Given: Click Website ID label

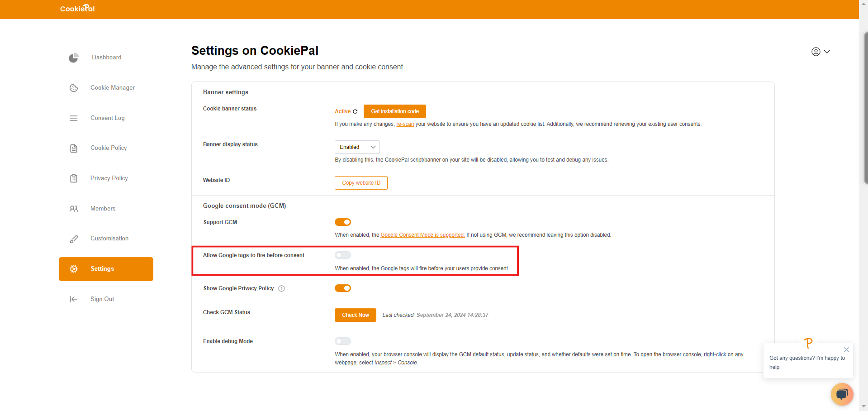Looking at the screenshot, I should point(216,180).
